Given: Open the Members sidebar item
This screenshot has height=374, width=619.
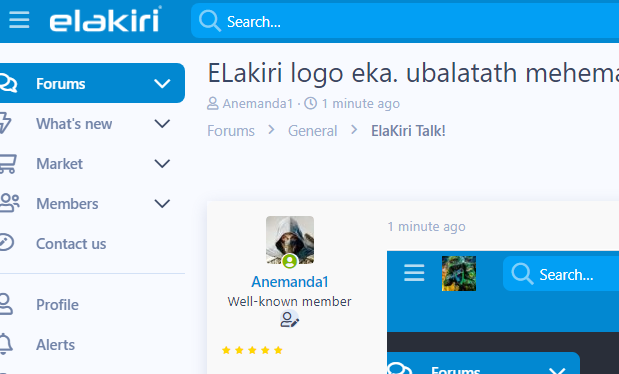Looking at the screenshot, I should pos(67,204).
